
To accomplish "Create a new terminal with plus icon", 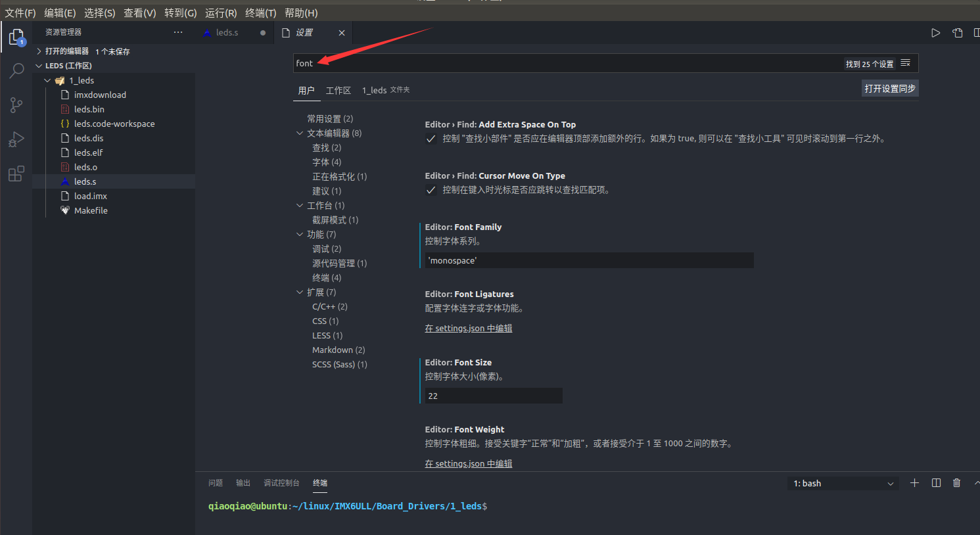I will [914, 482].
